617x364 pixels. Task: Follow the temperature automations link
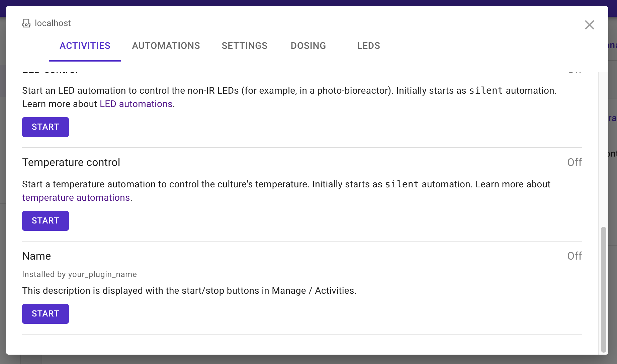point(76,198)
